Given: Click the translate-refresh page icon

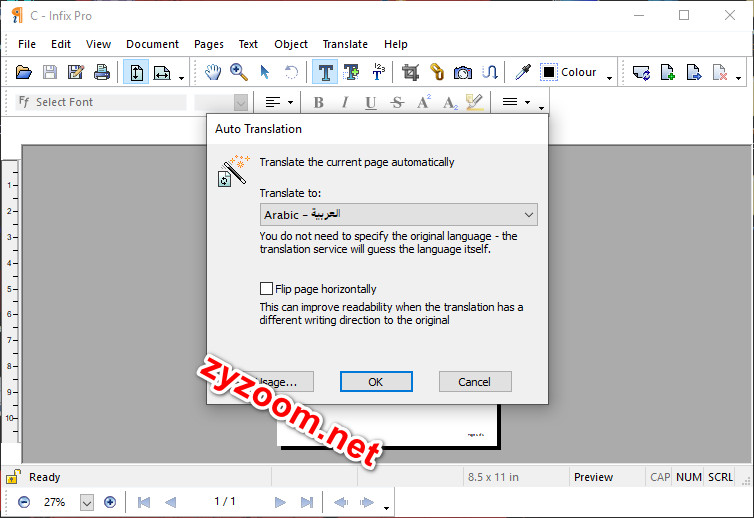Looking at the screenshot, I should click(x=641, y=73).
